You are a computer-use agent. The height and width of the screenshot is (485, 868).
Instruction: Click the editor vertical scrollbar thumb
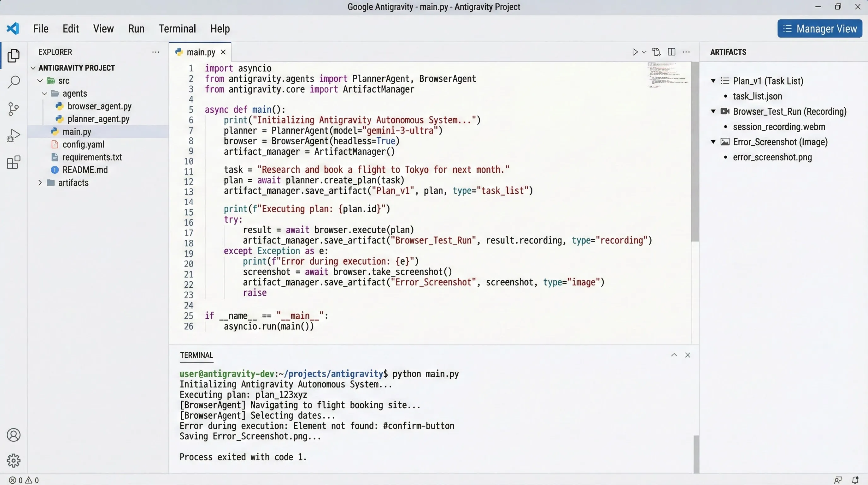(695, 152)
